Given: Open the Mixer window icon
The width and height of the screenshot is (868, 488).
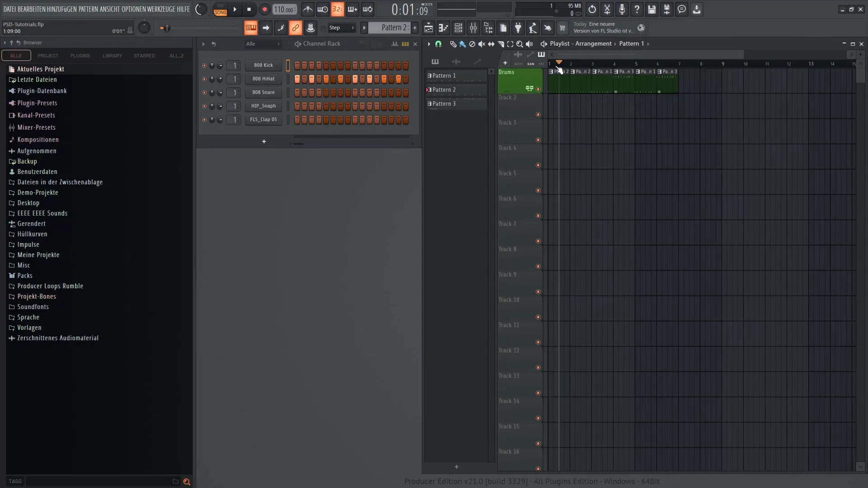Looking at the screenshot, I should (473, 28).
